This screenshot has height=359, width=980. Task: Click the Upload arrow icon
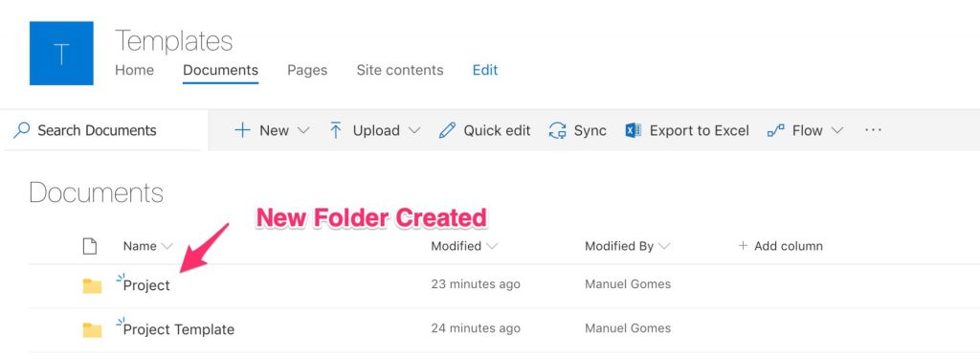[336, 130]
